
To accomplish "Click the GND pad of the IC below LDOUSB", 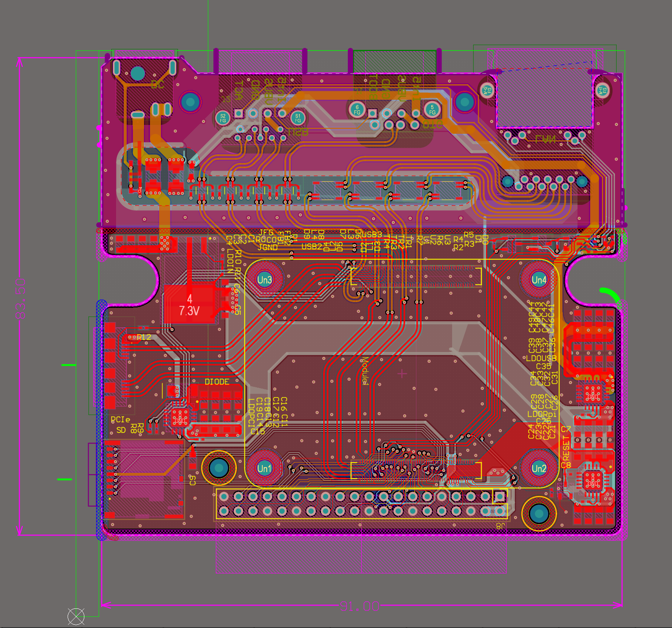I will pos(593,394).
